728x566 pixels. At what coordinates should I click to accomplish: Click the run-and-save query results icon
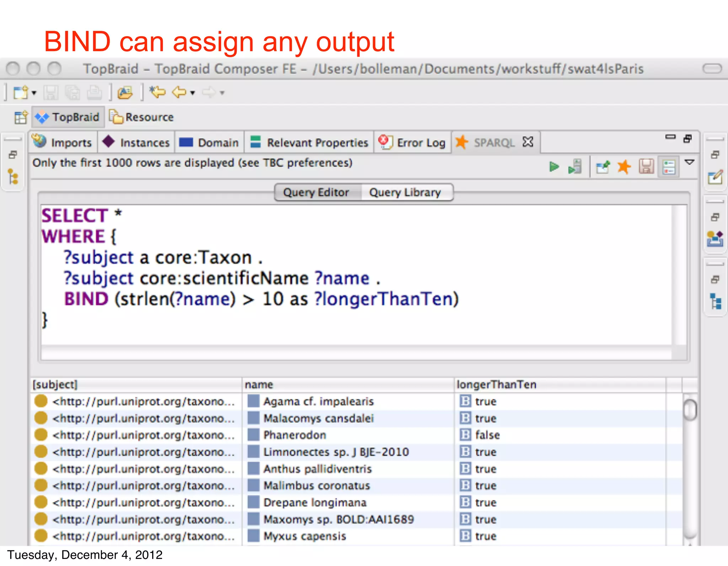[575, 167]
